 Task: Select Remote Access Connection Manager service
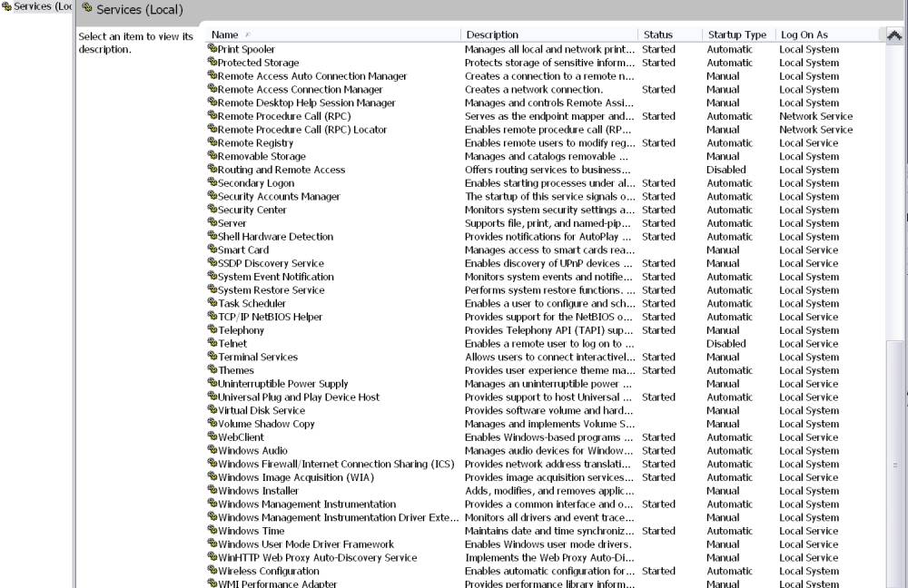point(300,89)
